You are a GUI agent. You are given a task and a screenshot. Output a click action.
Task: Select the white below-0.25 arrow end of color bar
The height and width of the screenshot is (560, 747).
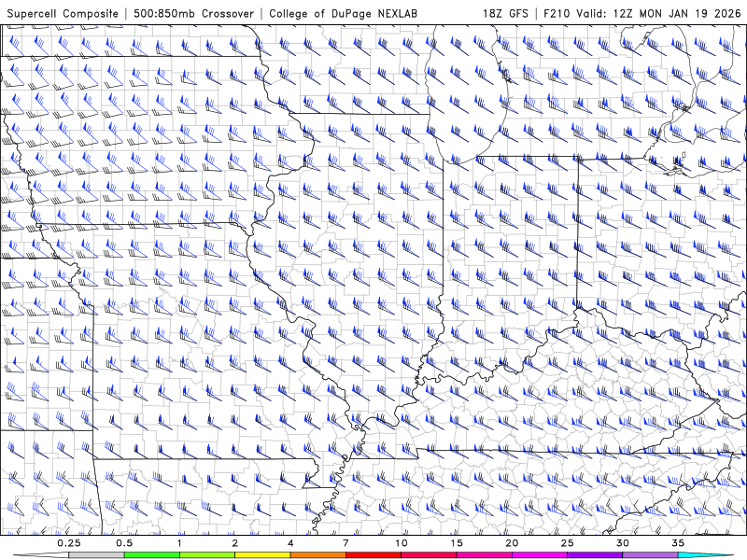[x=41, y=555]
